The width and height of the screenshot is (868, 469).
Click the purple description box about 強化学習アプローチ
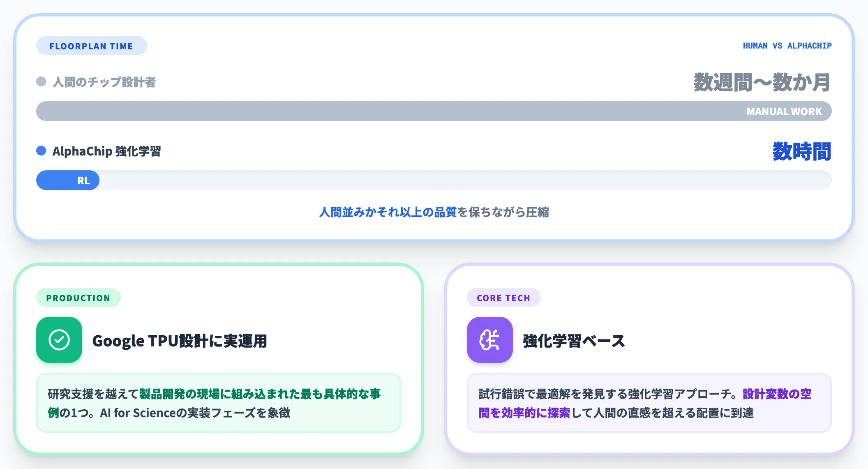[649, 403]
